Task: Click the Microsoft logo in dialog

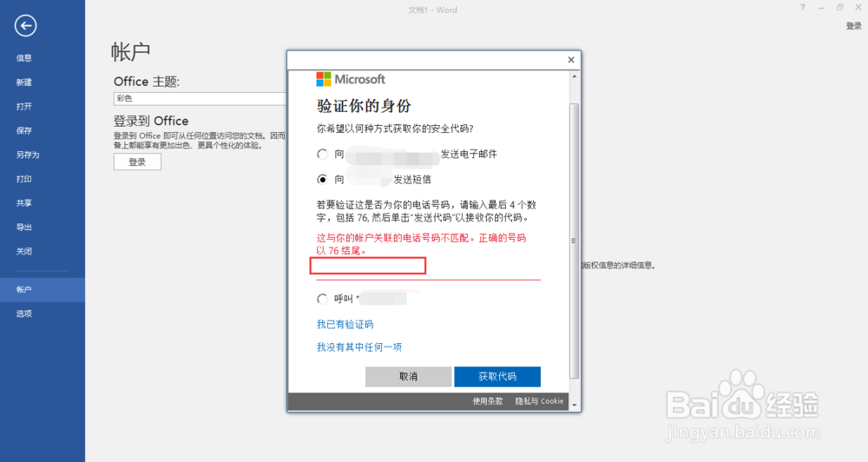Action: tap(351, 79)
